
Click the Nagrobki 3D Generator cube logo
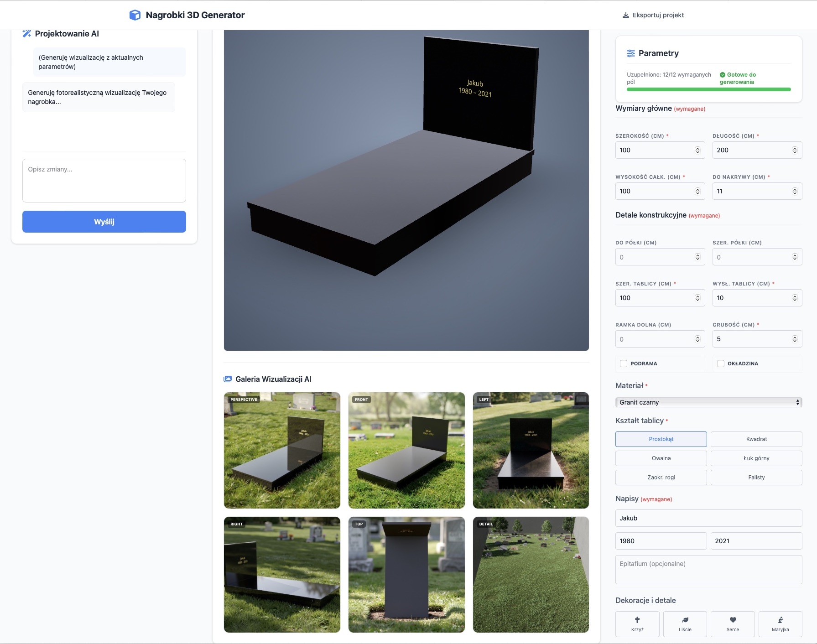pyautogui.click(x=135, y=15)
